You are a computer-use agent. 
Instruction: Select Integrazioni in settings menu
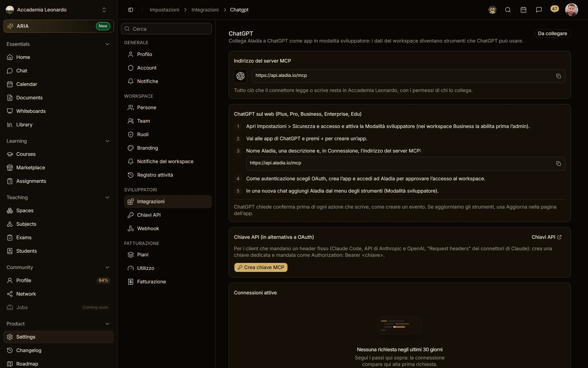pos(168,202)
